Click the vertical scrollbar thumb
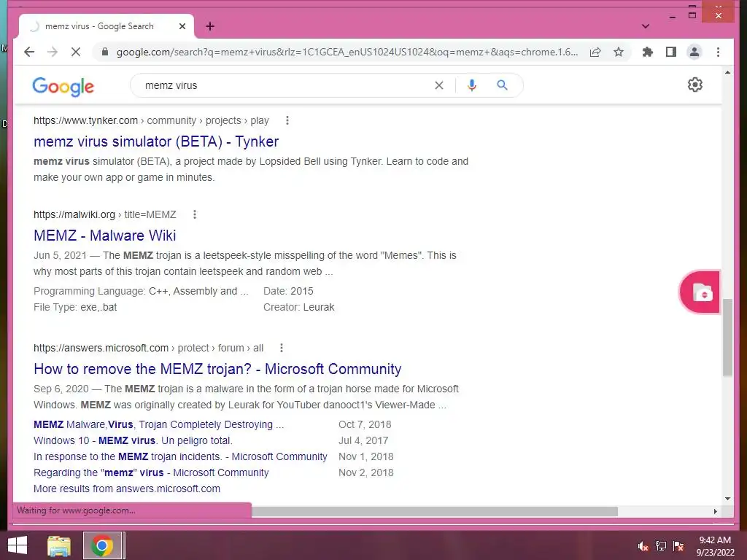Screen dimensions: 747x560 click(x=727, y=338)
